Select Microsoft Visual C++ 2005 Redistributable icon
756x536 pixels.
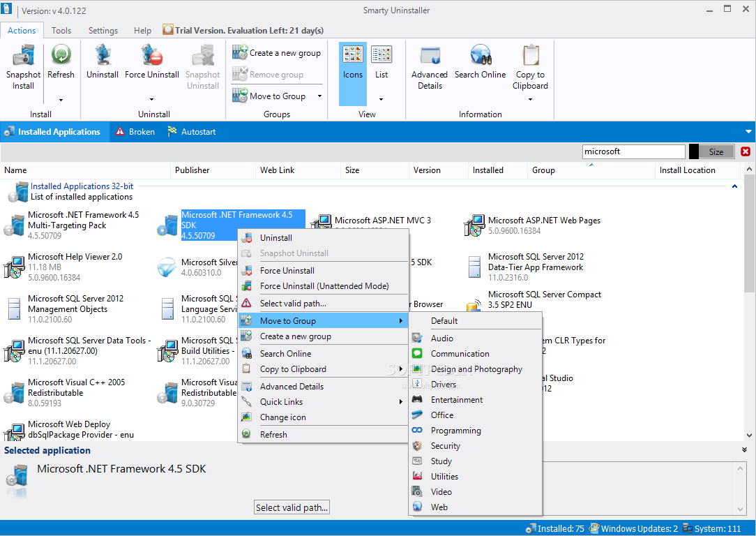pyautogui.click(x=14, y=393)
